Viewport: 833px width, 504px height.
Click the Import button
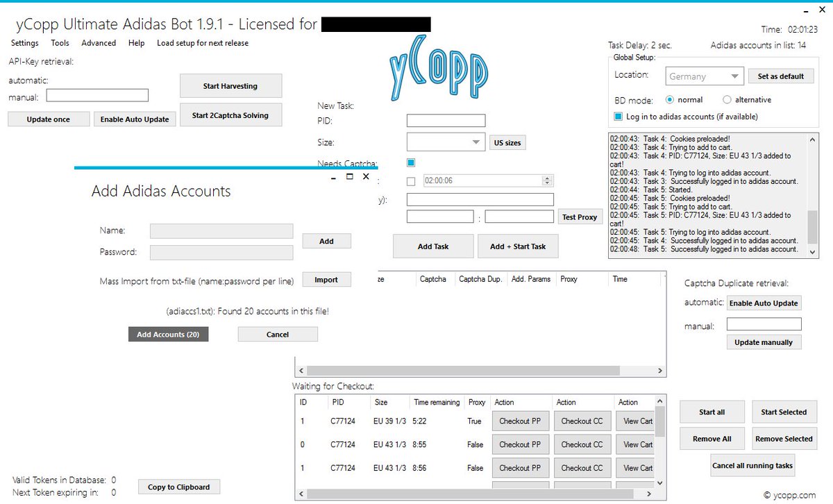pyautogui.click(x=326, y=280)
